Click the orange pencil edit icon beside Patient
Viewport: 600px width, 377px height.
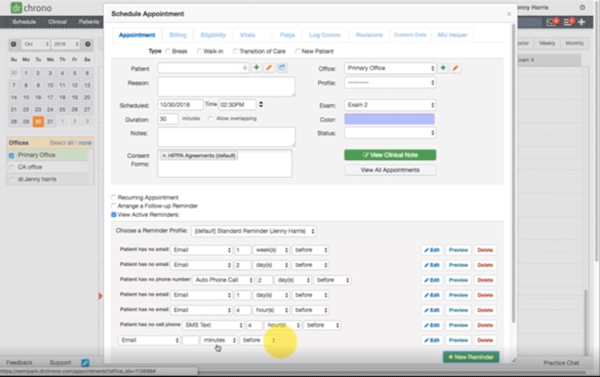[269, 68]
